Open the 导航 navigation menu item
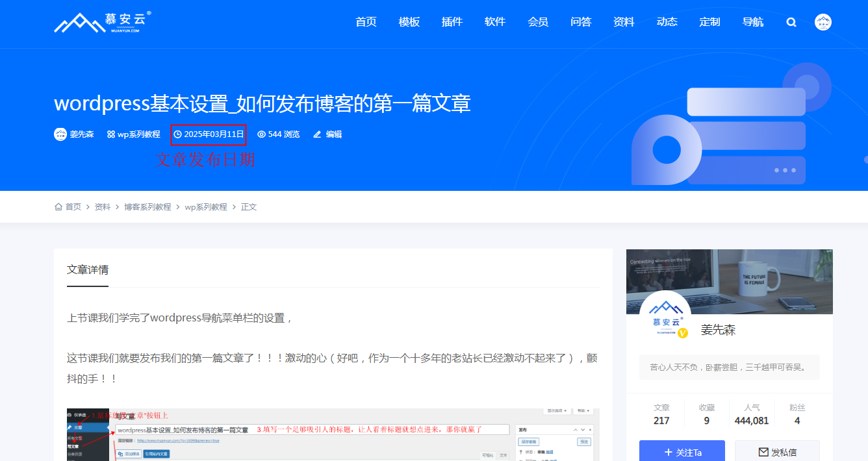The height and width of the screenshot is (461, 868). 753,22
